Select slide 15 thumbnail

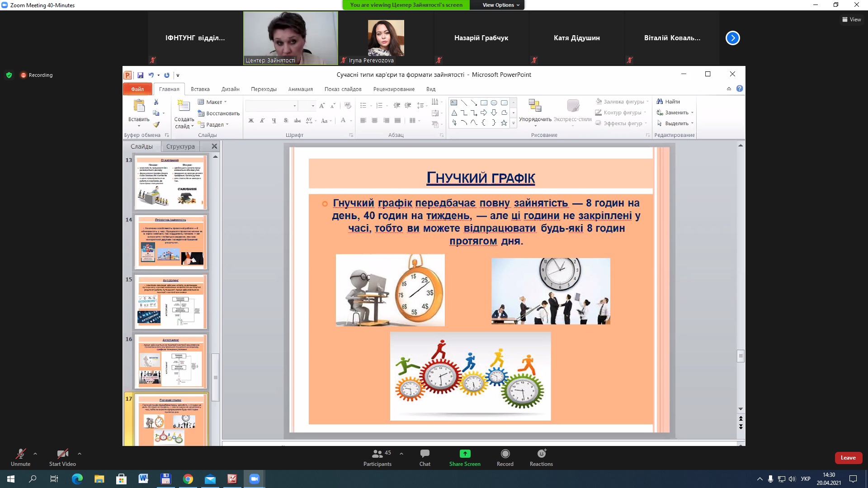[x=171, y=301]
